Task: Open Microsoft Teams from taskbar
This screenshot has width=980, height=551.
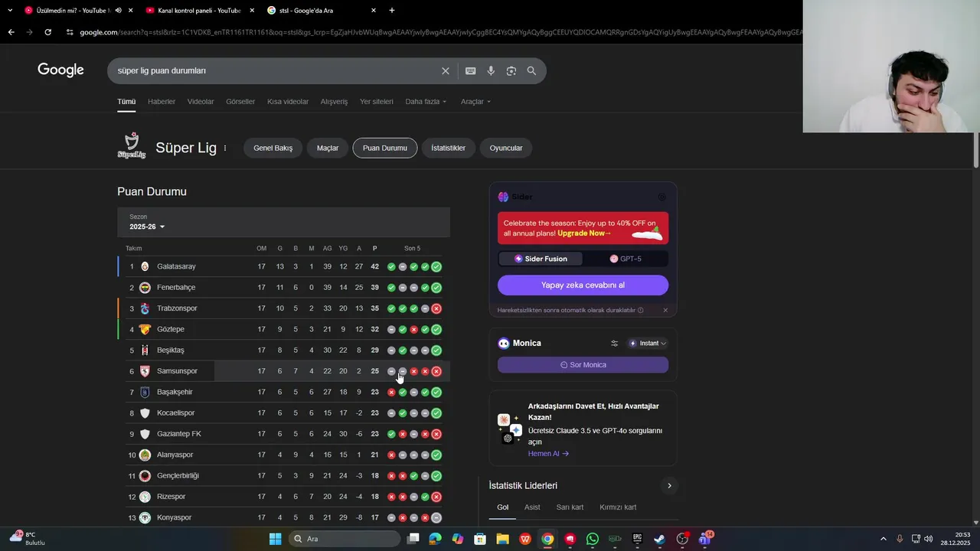Action: coord(704,539)
